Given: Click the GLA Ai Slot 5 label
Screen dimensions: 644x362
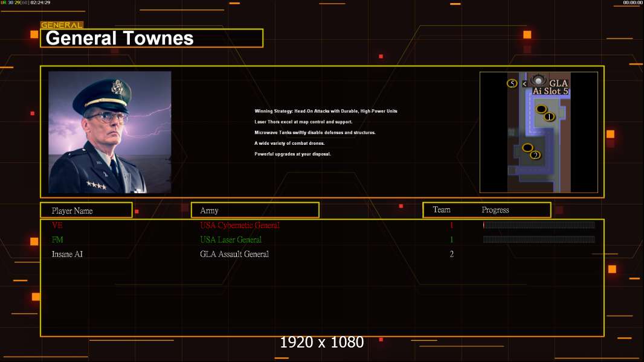Looking at the screenshot, I should point(551,87).
